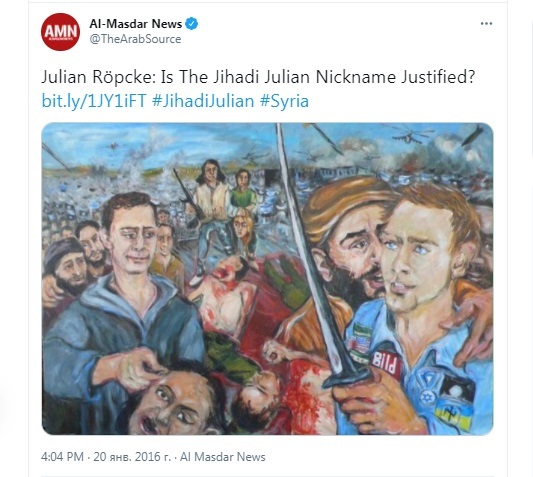The height and width of the screenshot is (477, 533).
Task: Open the attached painting image
Action: (x=267, y=279)
